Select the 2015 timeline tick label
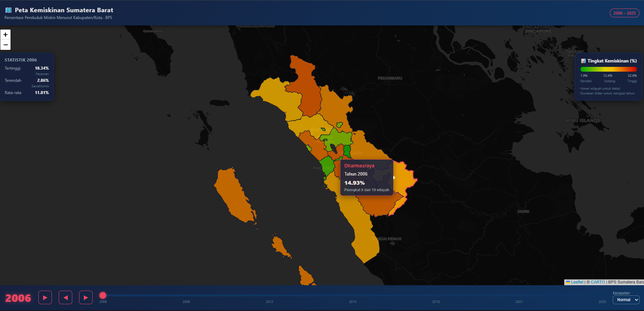Viewport: 644px width, 311px height. click(x=353, y=301)
